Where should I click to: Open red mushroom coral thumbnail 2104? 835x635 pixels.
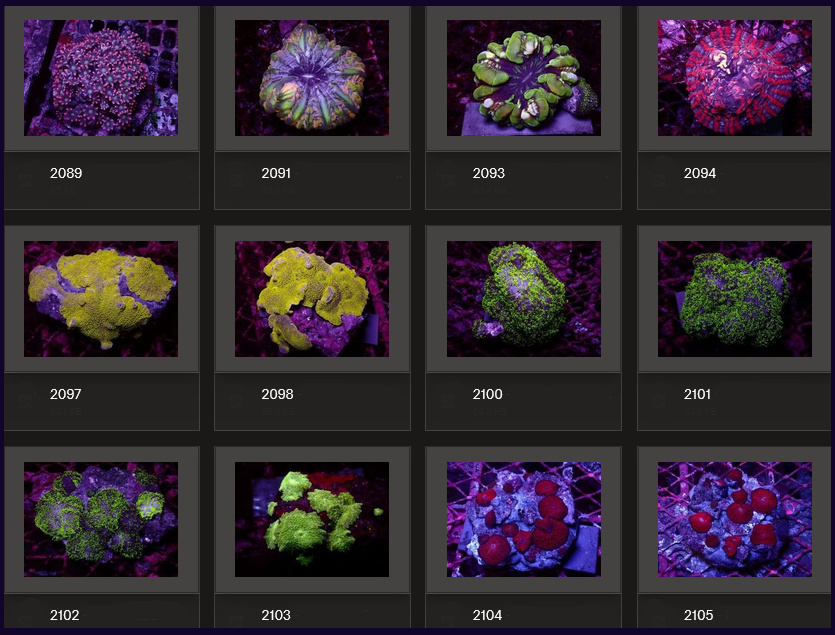click(x=524, y=519)
